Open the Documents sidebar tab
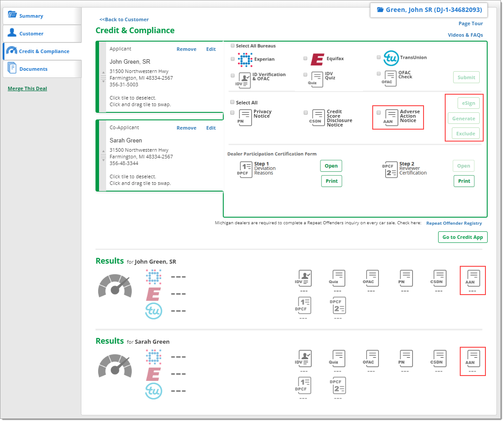 coord(42,69)
